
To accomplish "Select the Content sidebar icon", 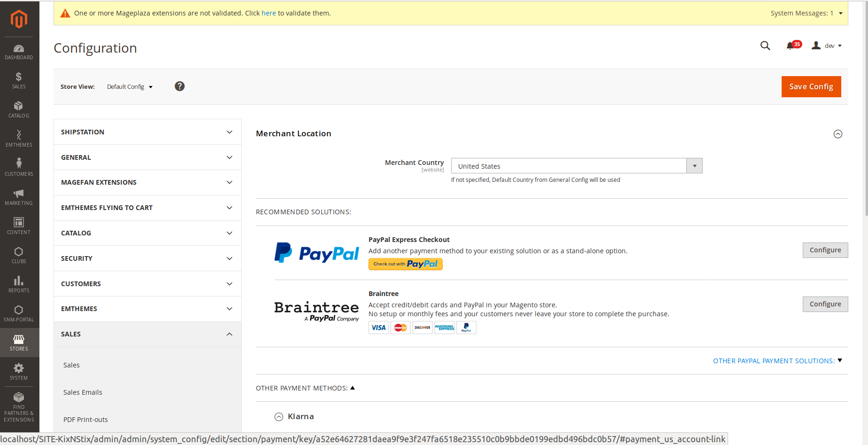I will (x=19, y=226).
